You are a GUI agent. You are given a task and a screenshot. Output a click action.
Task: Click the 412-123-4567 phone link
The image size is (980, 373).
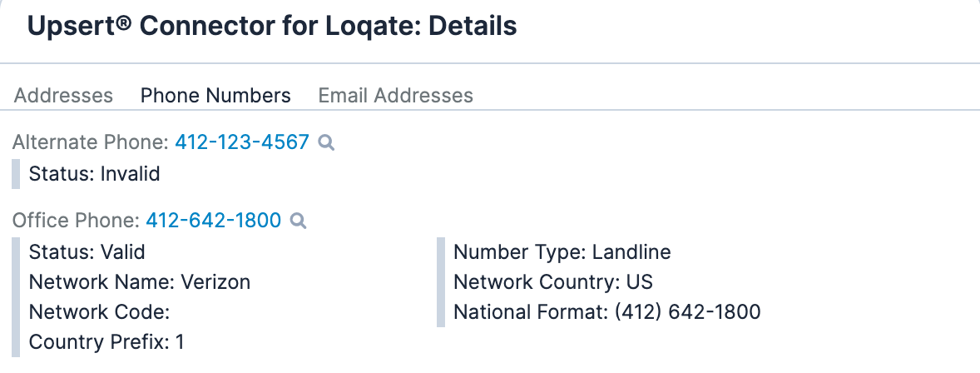[242, 142]
